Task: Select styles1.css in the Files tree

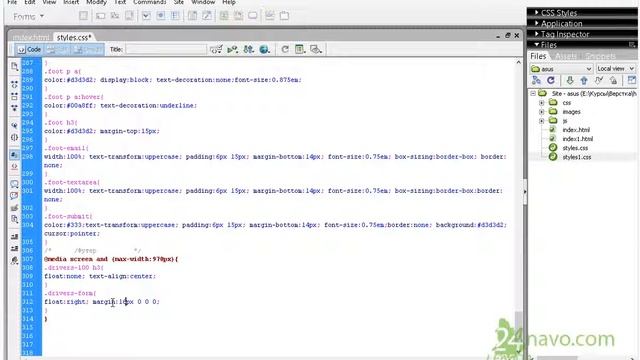Action: [x=576, y=157]
